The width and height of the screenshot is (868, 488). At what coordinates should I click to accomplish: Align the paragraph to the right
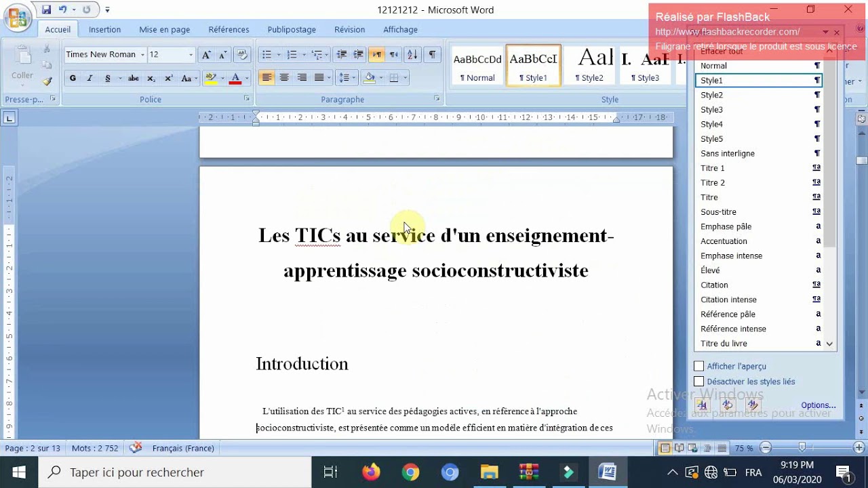point(302,78)
